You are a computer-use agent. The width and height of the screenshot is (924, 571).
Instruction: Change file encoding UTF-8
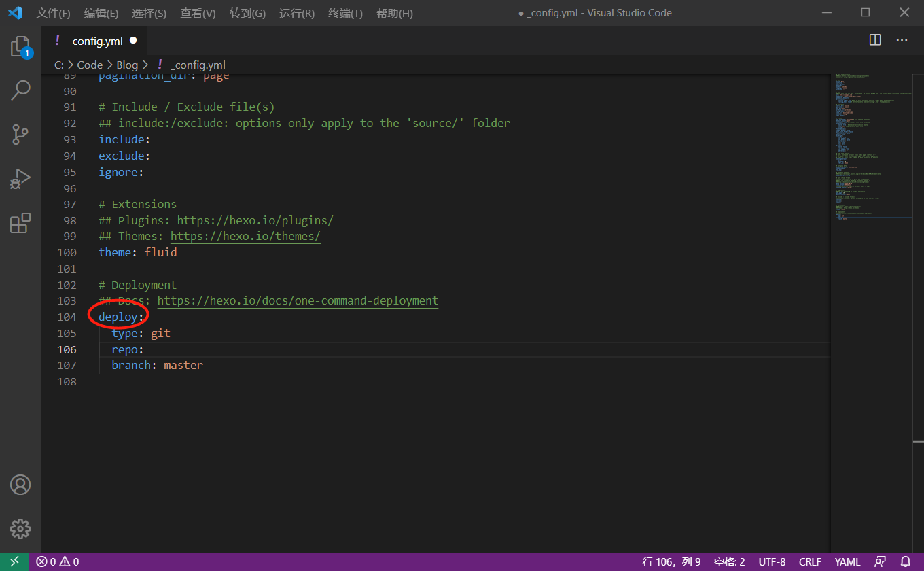click(x=772, y=562)
